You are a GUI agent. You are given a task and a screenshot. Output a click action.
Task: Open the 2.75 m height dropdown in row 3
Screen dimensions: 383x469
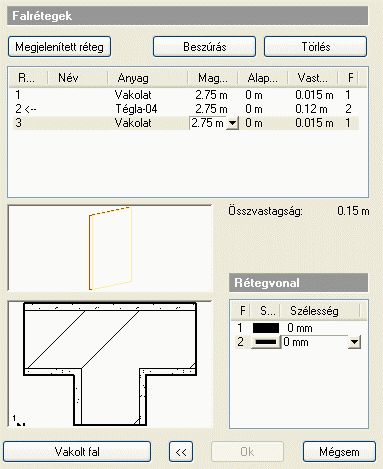[x=232, y=123]
